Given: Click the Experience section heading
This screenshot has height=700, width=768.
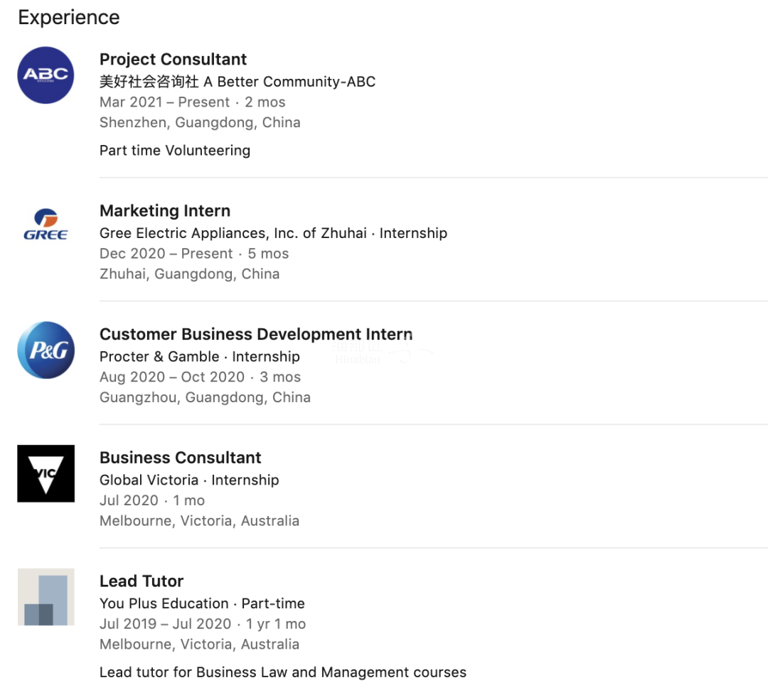Looking at the screenshot, I should (68, 18).
